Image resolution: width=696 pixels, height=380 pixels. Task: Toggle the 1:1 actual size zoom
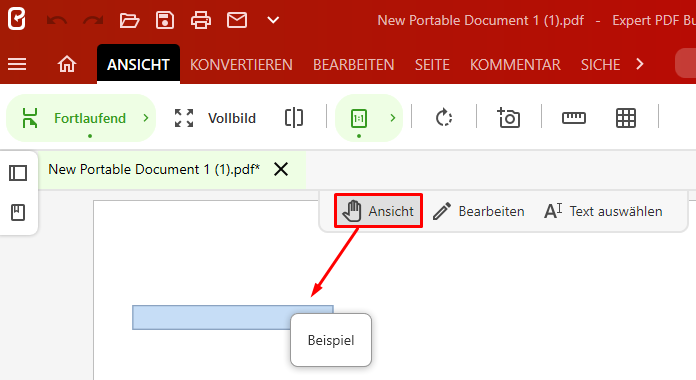(359, 118)
